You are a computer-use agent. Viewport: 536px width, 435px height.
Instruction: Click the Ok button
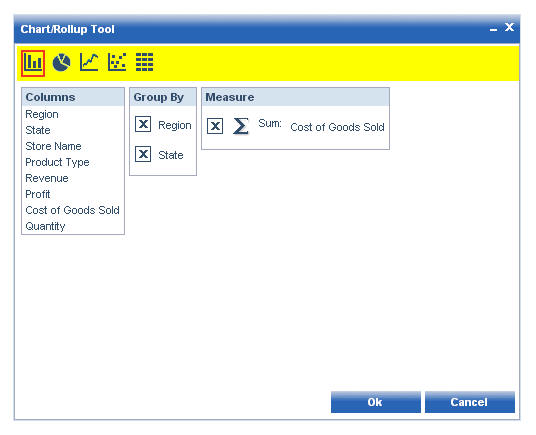click(x=376, y=402)
